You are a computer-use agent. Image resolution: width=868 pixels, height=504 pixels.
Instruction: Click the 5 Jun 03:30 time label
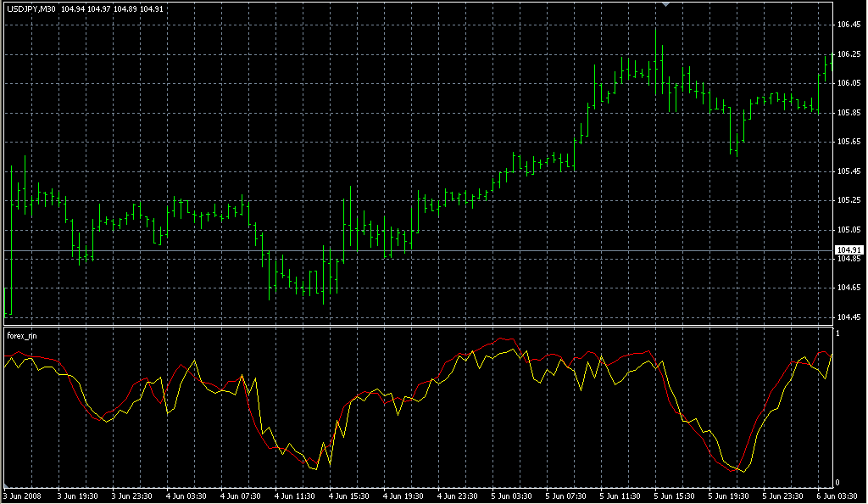pos(510,496)
